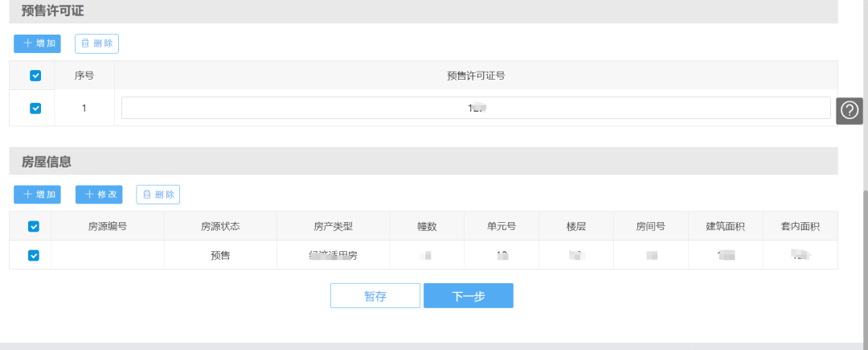Proceed with the 下一步 button
Screen dimensions: 868x350
(468, 296)
